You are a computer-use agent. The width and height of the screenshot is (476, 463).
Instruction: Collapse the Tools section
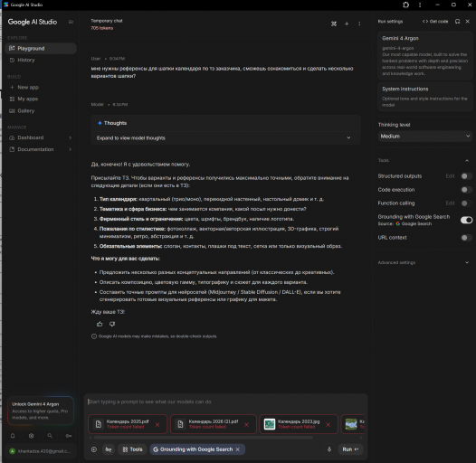click(467, 160)
